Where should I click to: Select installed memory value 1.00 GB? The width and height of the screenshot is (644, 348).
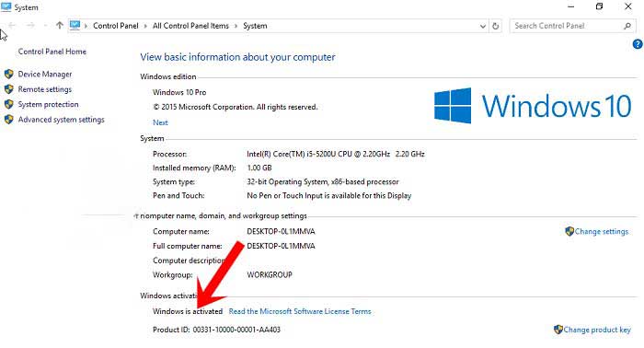(x=259, y=168)
